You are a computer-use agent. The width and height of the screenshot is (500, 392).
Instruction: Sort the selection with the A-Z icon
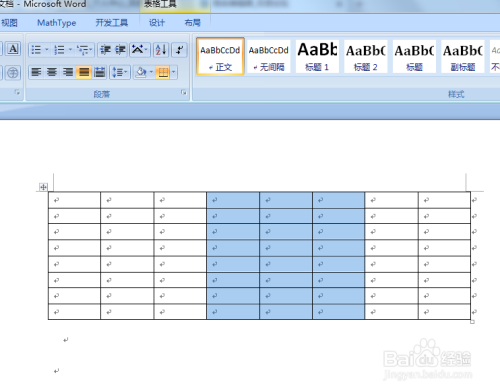161,50
